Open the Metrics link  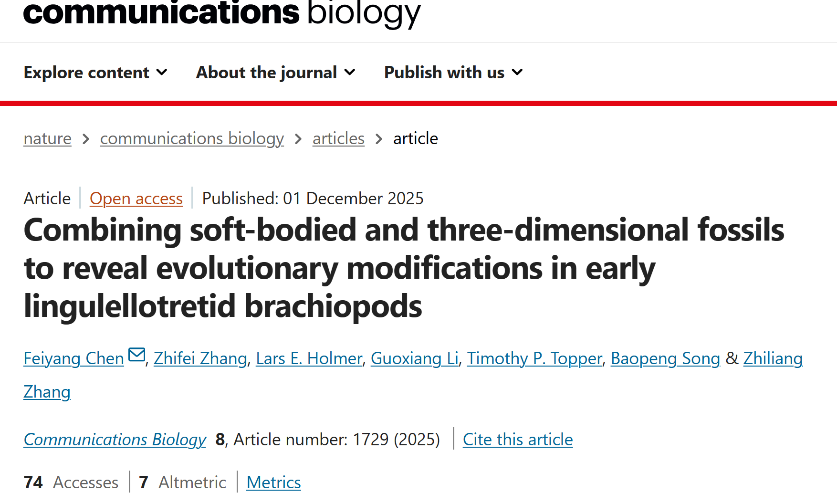273,483
